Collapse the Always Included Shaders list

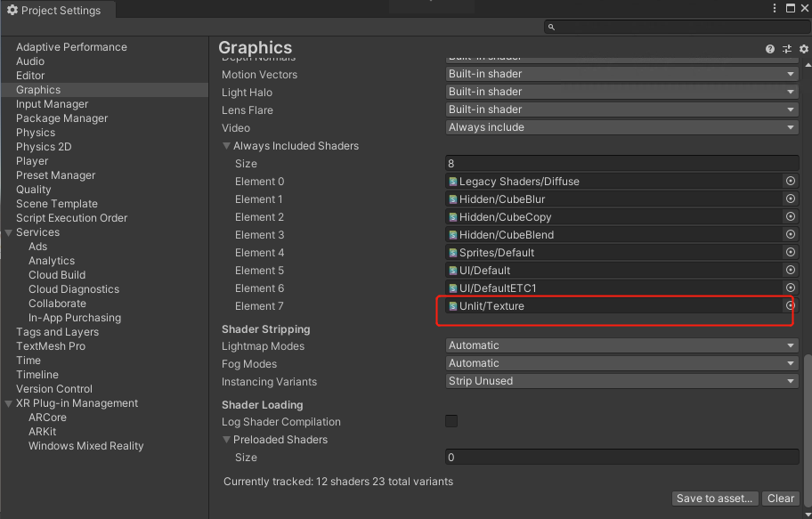point(226,145)
